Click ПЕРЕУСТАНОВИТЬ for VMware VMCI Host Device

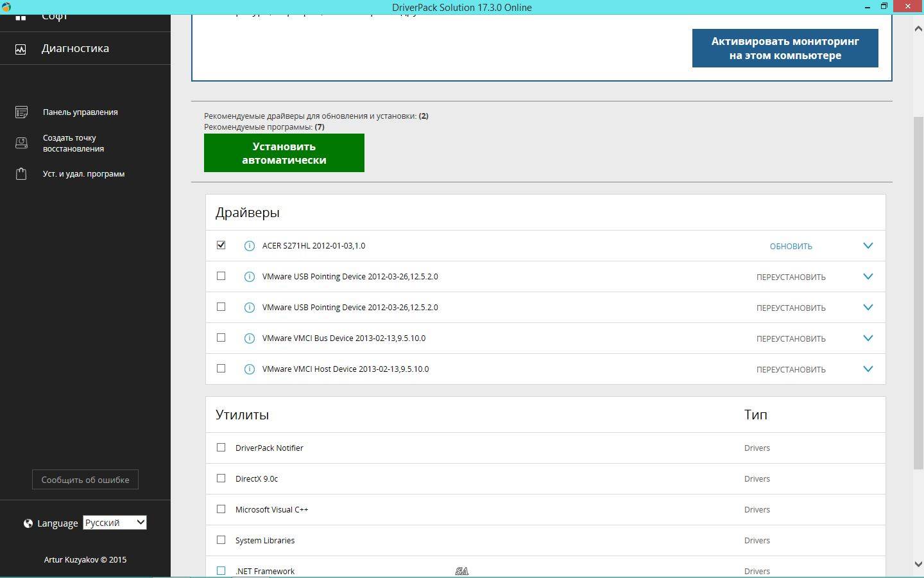[x=791, y=370]
